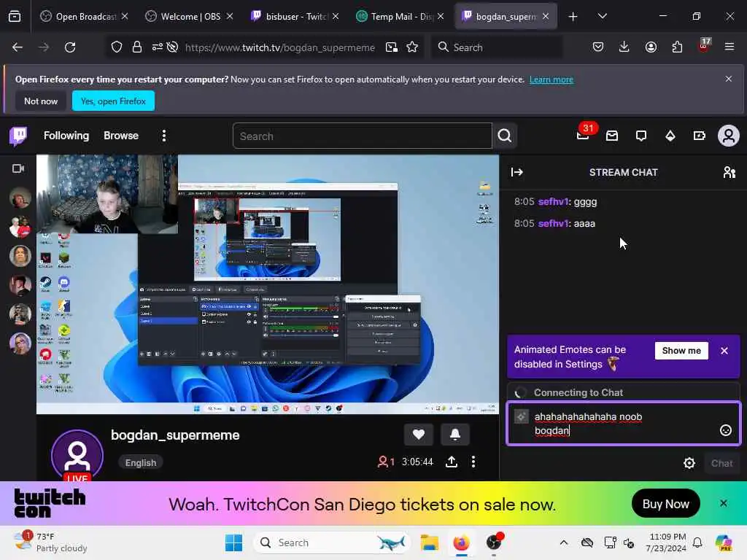The height and width of the screenshot is (560, 747).
Task: Open the weather widget showing 73°F
Action: tap(50, 542)
